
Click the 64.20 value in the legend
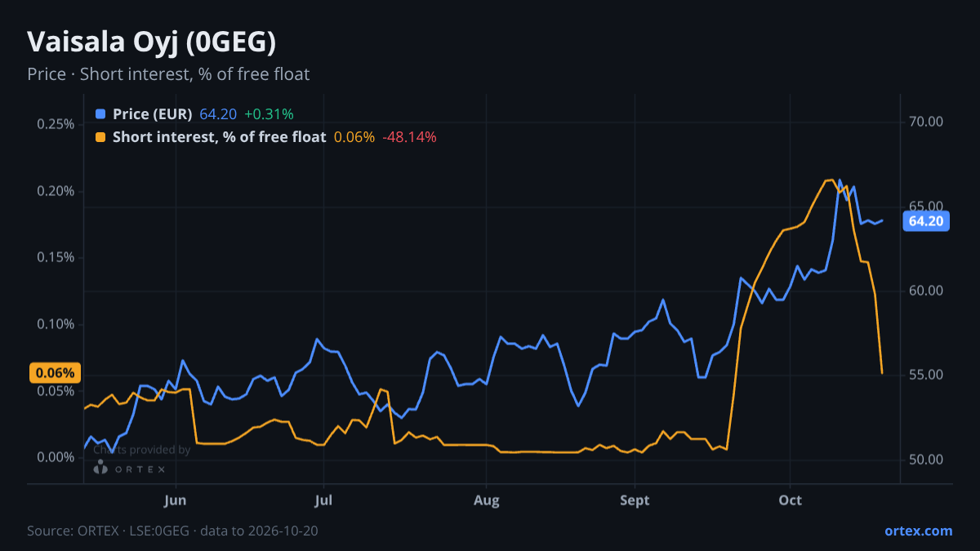coord(218,113)
